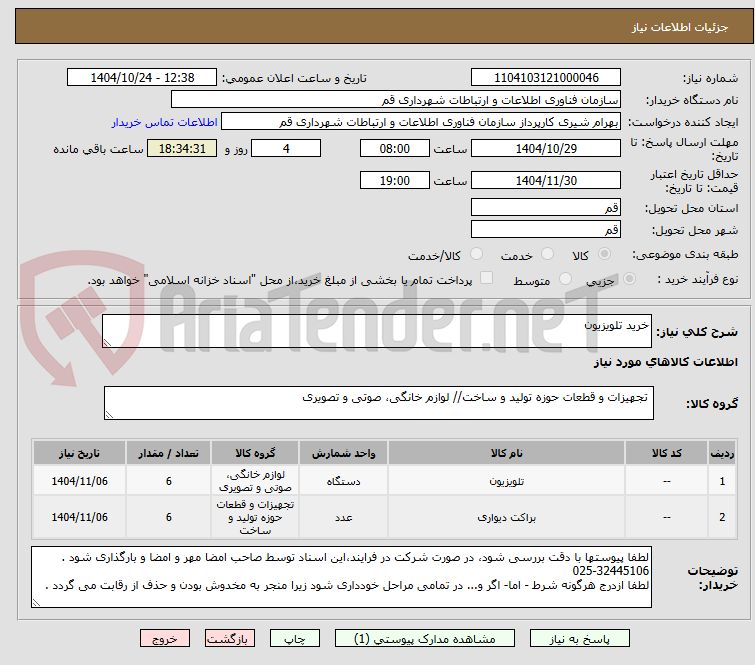Click the خروج exit button

coord(165,639)
